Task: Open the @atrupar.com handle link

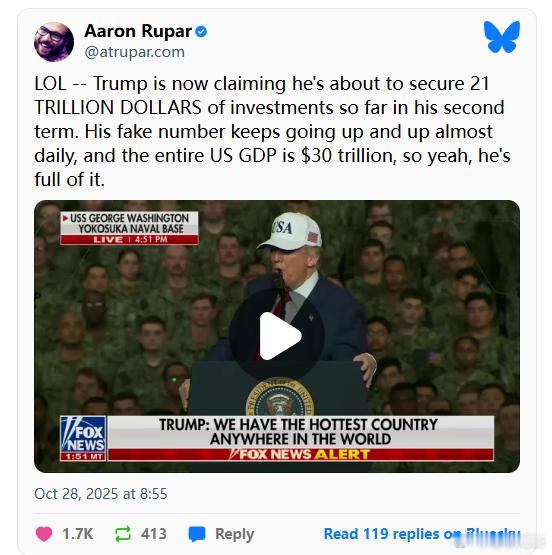Action: coord(134,52)
